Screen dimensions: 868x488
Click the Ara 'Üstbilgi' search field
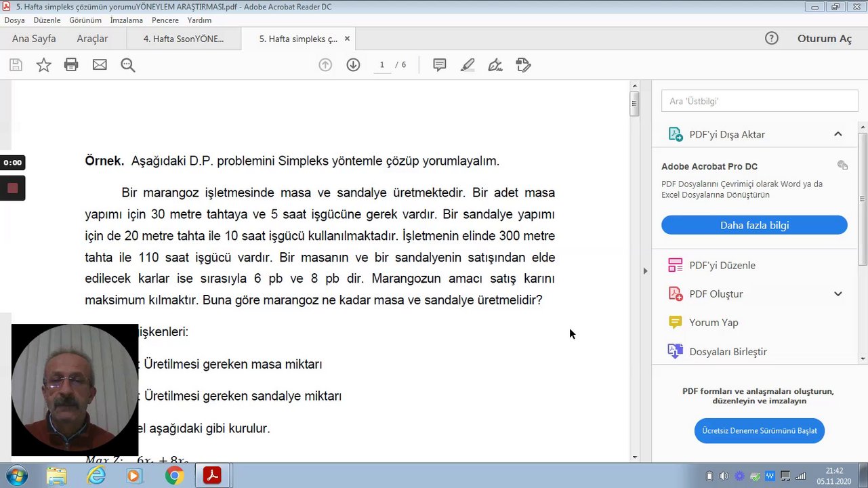760,101
